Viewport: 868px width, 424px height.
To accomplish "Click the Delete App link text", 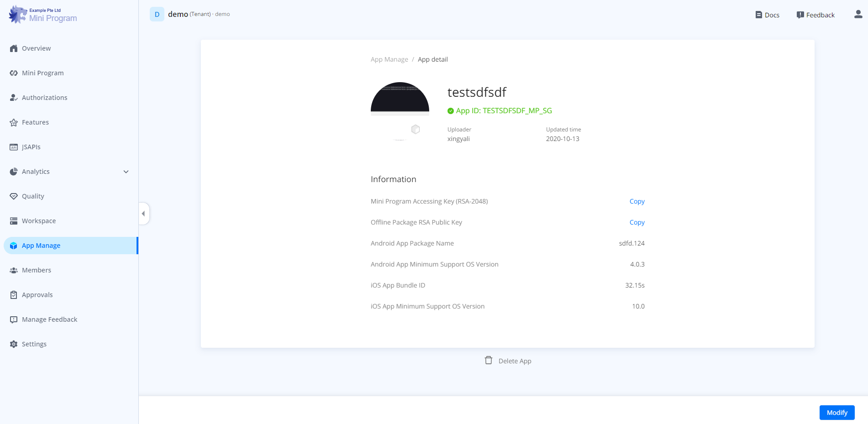I will point(515,361).
